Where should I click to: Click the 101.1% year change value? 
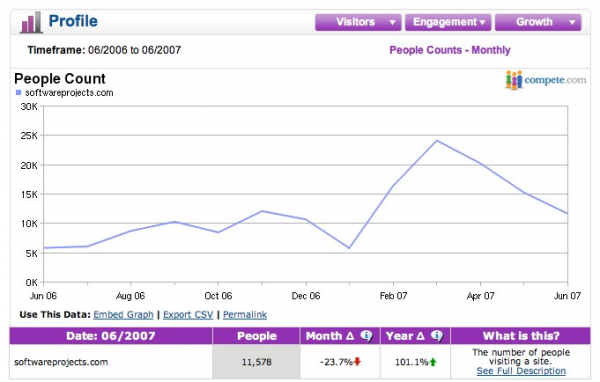(x=411, y=362)
